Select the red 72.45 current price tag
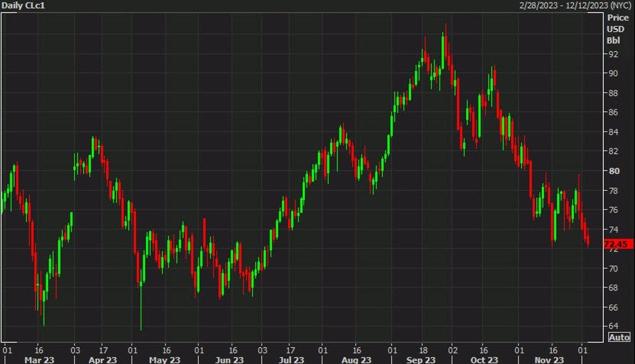The image size is (635, 364). 617,244
